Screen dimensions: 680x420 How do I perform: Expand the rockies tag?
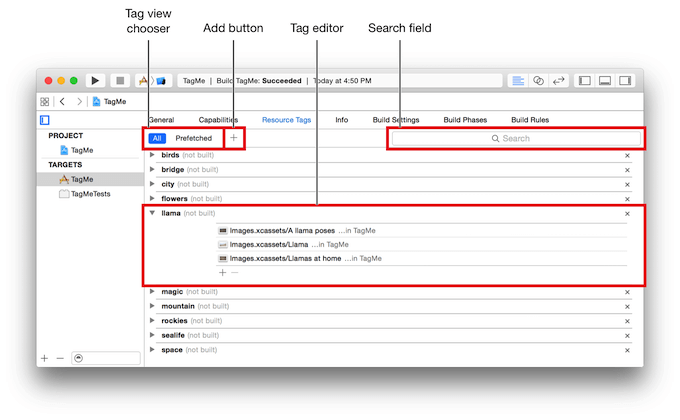(152, 321)
